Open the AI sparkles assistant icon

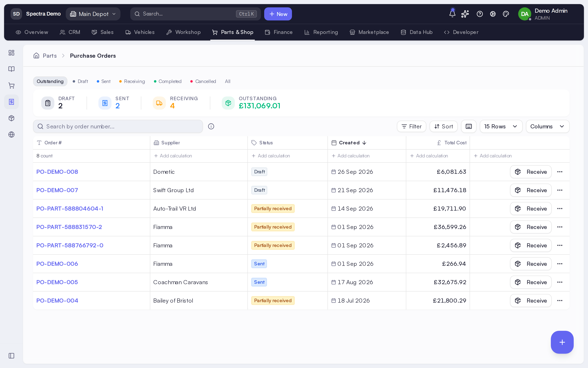(465, 14)
